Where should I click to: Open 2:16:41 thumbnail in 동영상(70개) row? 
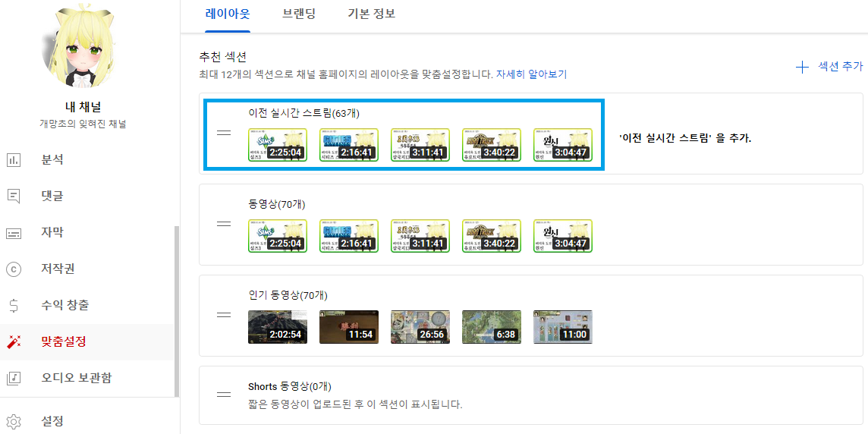pyautogui.click(x=349, y=236)
